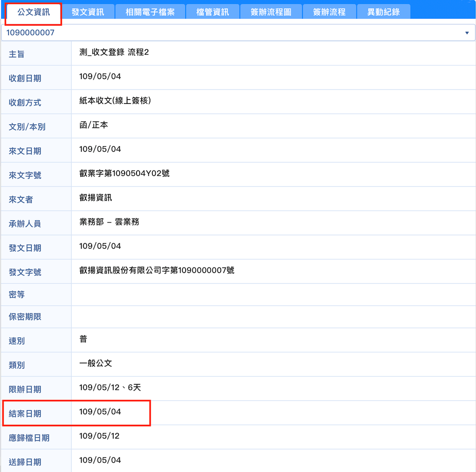Click the 類別 value 一般公文
Image resolution: width=476 pixels, height=472 pixels.
[96, 363]
